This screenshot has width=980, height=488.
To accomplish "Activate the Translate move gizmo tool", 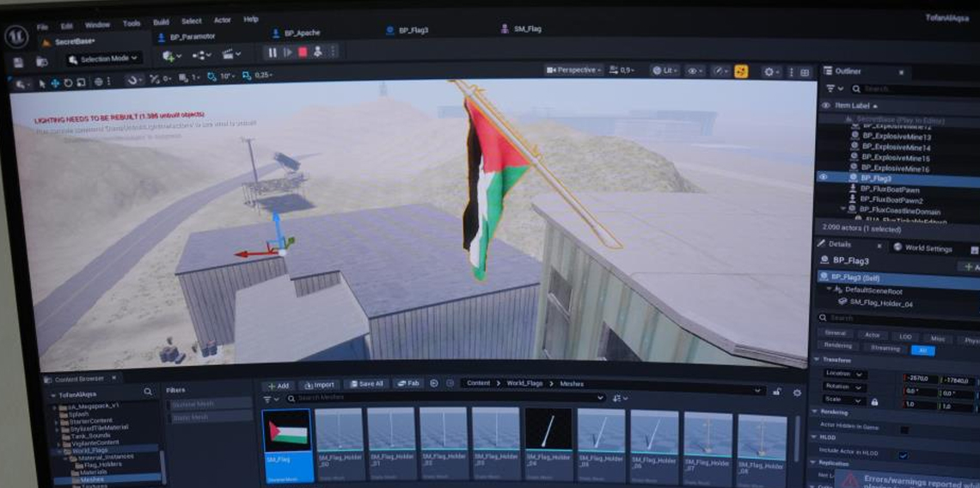I will (x=55, y=83).
